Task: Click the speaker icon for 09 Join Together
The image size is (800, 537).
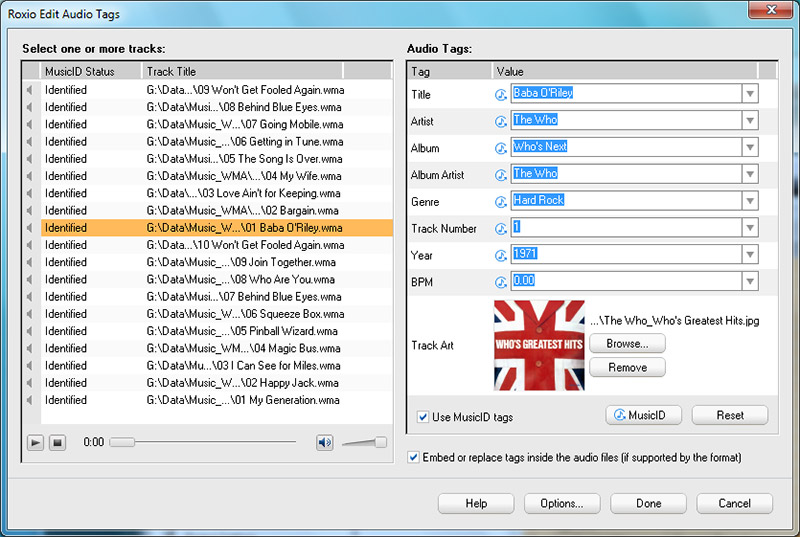Action: pos(30,262)
